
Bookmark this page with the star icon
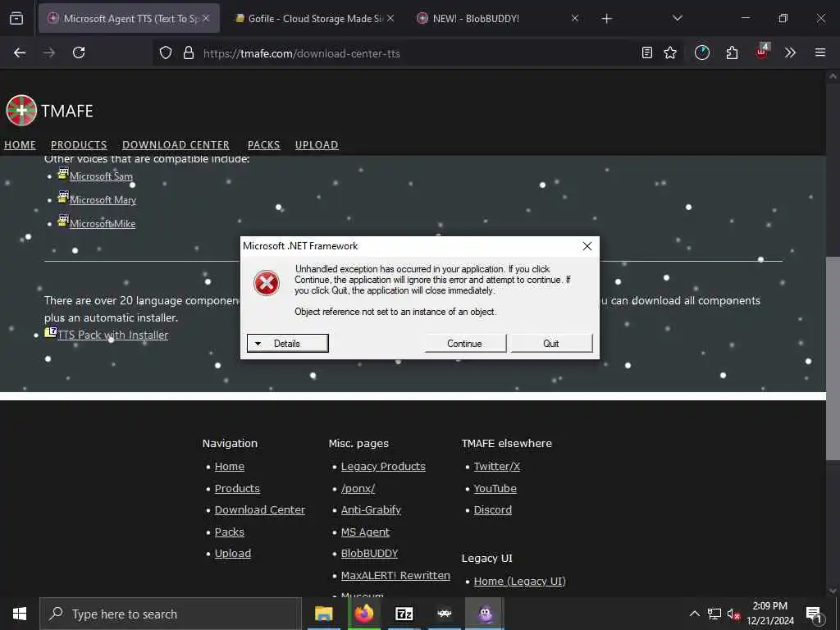[670, 52]
